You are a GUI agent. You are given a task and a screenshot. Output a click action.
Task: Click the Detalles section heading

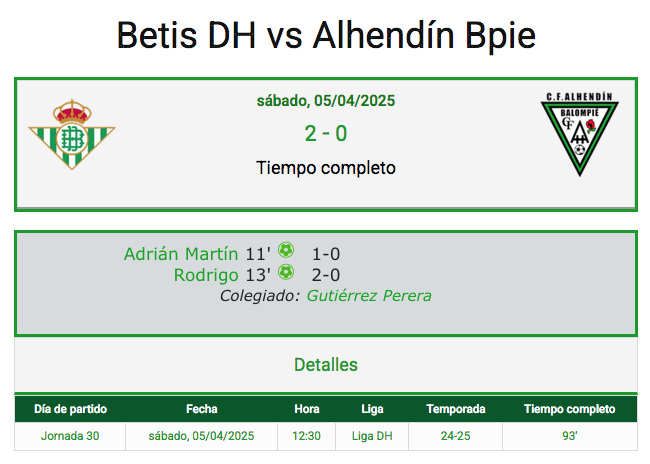pos(325,364)
